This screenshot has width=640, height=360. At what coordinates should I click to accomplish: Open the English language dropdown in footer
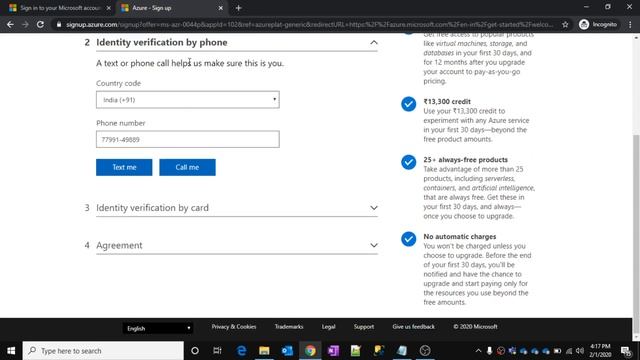click(x=158, y=328)
